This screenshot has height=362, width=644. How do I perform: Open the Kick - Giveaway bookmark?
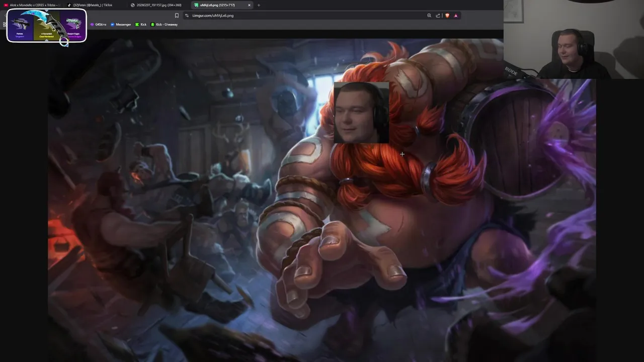pos(165,25)
